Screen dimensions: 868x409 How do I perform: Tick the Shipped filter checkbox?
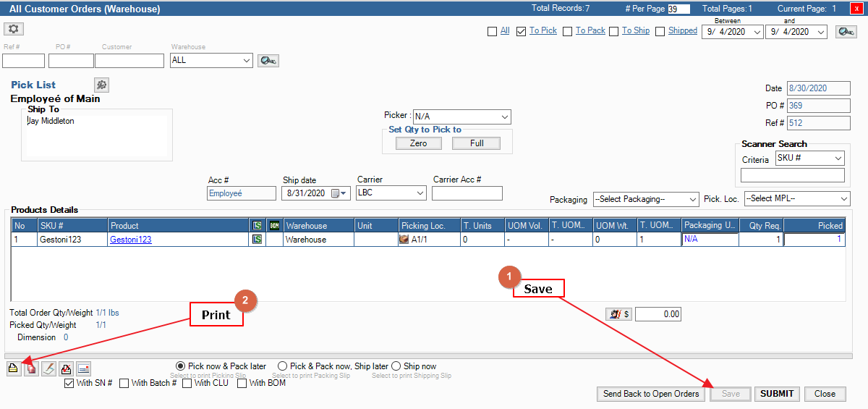click(x=660, y=31)
